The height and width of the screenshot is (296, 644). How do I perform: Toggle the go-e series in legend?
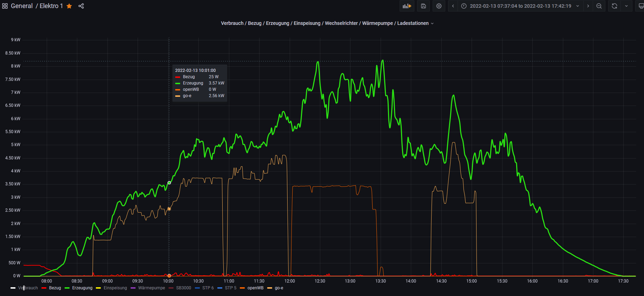pos(279,288)
